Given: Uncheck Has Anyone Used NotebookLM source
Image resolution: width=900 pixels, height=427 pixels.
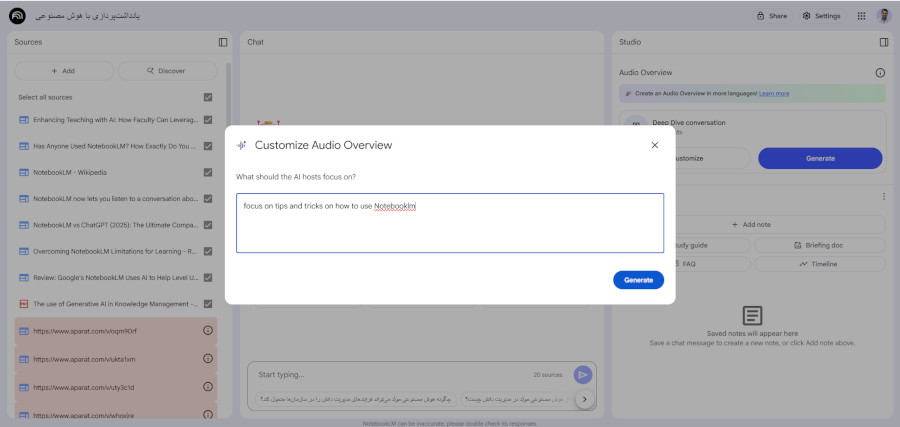Looking at the screenshot, I should (208, 146).
